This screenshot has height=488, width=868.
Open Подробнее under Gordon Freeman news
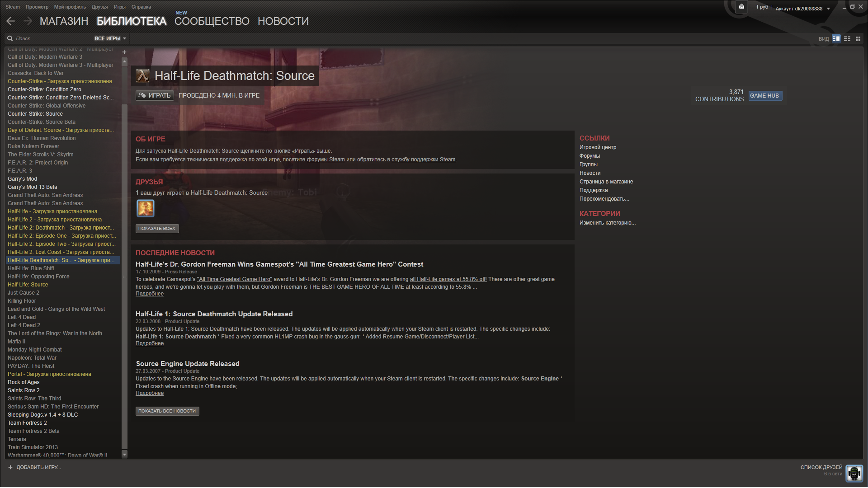150,294
